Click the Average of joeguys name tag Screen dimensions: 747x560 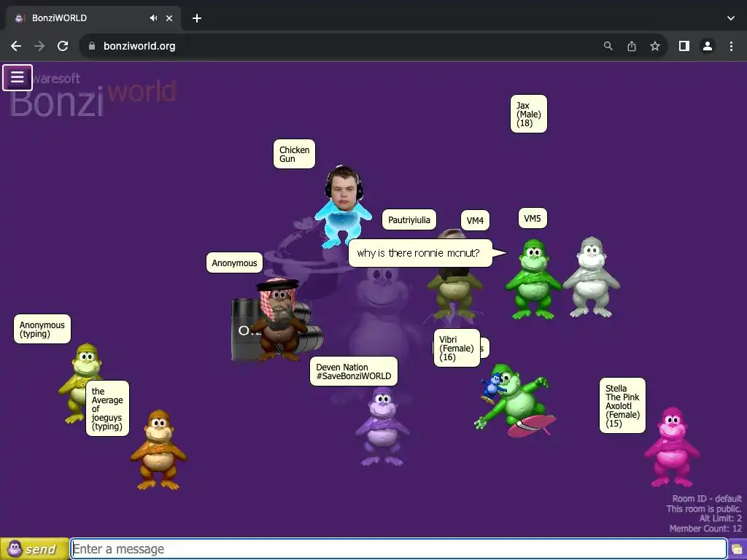tap(107, 408)
